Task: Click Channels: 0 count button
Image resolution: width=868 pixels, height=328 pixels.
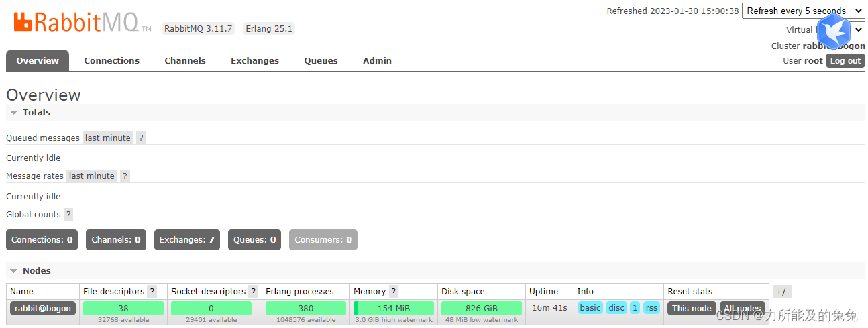Action: [x=116, y=239]
